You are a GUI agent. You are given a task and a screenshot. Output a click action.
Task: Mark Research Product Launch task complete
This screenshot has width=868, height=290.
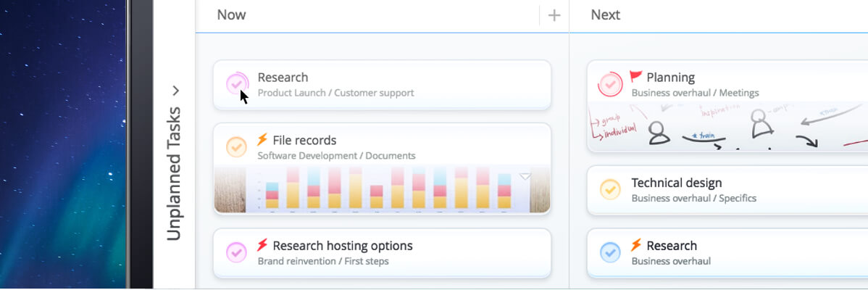coord(237,84)
